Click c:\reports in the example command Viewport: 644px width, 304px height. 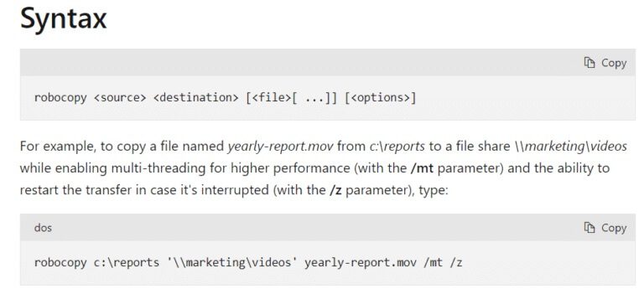[x=127, y=263]
